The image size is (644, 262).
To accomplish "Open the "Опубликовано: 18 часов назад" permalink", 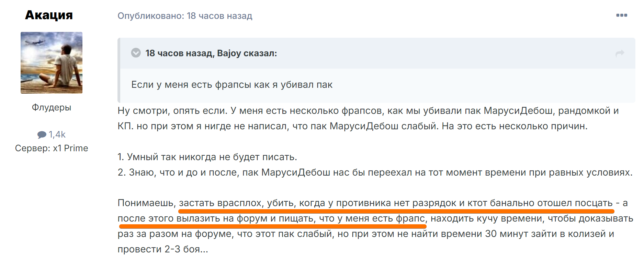I will click(x=185, y=16).
